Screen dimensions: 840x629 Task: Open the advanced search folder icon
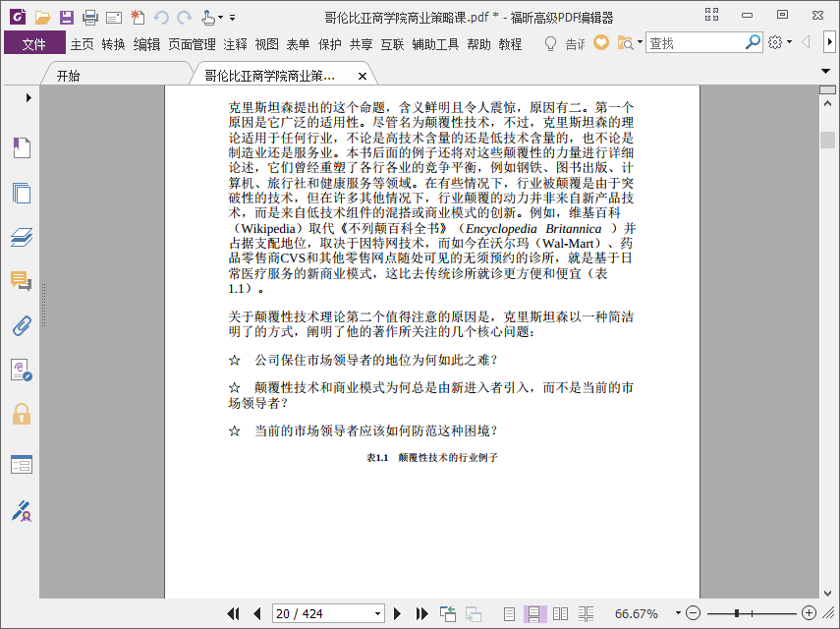tap(625, 43)
